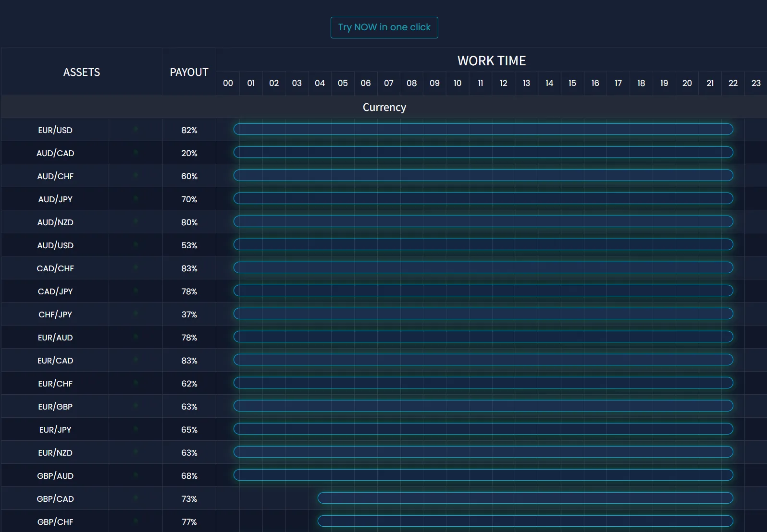Click the "Try NOW in one click" button
The image size is (767, 532).
(x=384, y=27)
